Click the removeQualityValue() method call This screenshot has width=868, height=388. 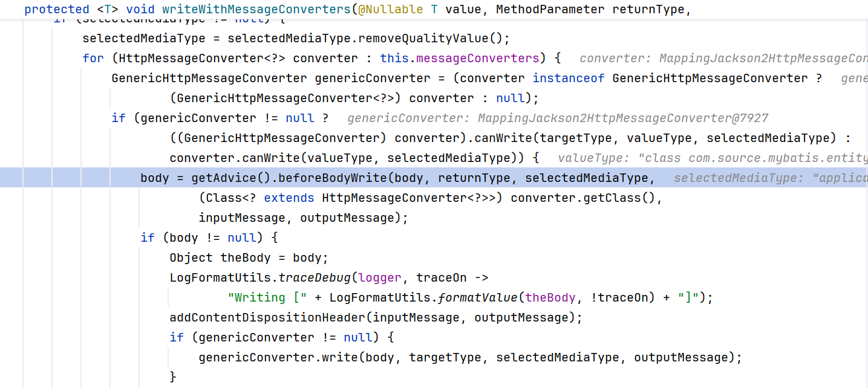(431, 38)
